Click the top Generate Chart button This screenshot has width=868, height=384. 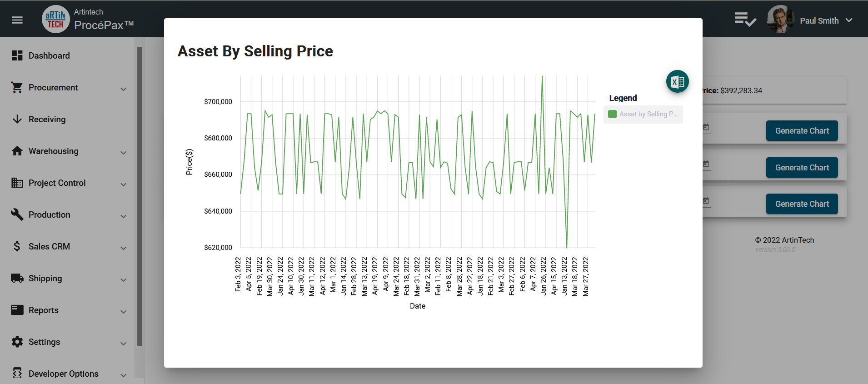pos(802,131)
